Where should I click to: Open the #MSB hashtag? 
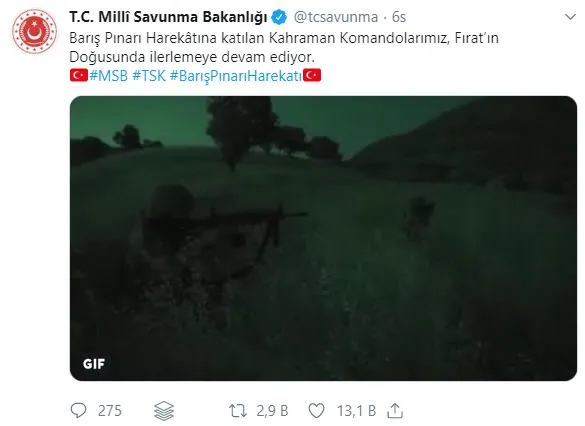coord(109,76)
